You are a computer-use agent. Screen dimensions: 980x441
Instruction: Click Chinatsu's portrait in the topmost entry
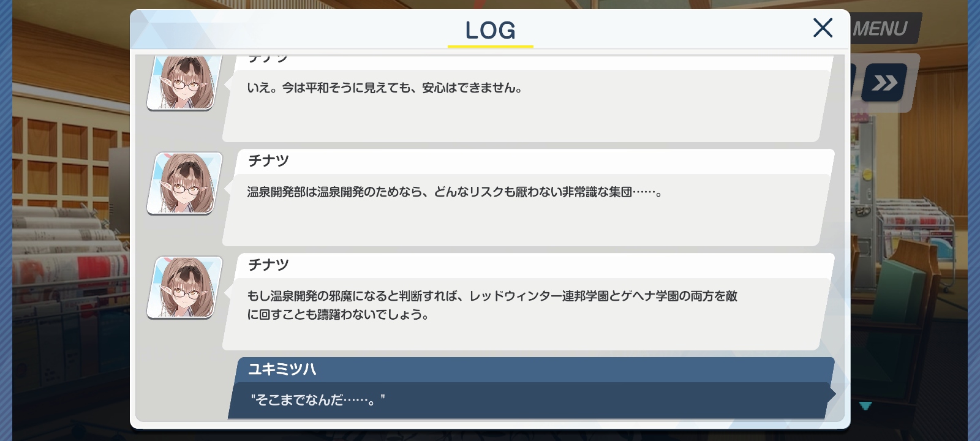point(184,83)
